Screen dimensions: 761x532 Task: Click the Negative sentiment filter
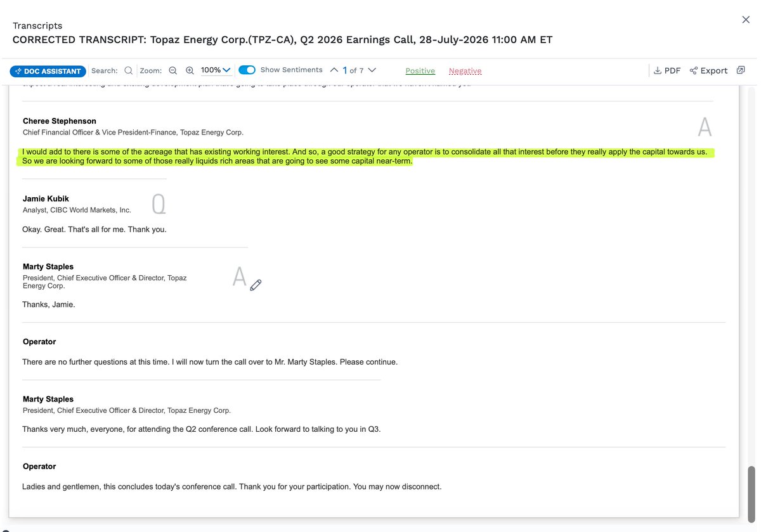pyautogui.click(x=465, y=71)
